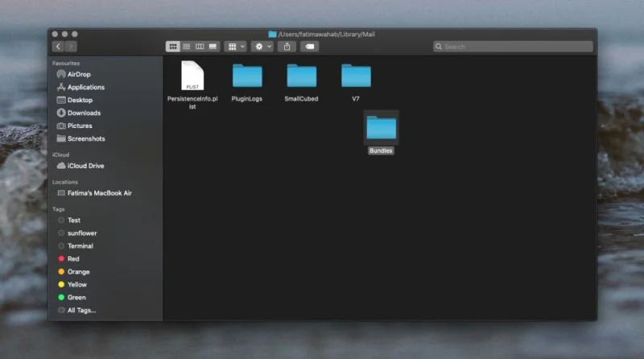This screenshot has height=359, width=644.
Task: Switch to icon view mode
Action: [173, 47]
